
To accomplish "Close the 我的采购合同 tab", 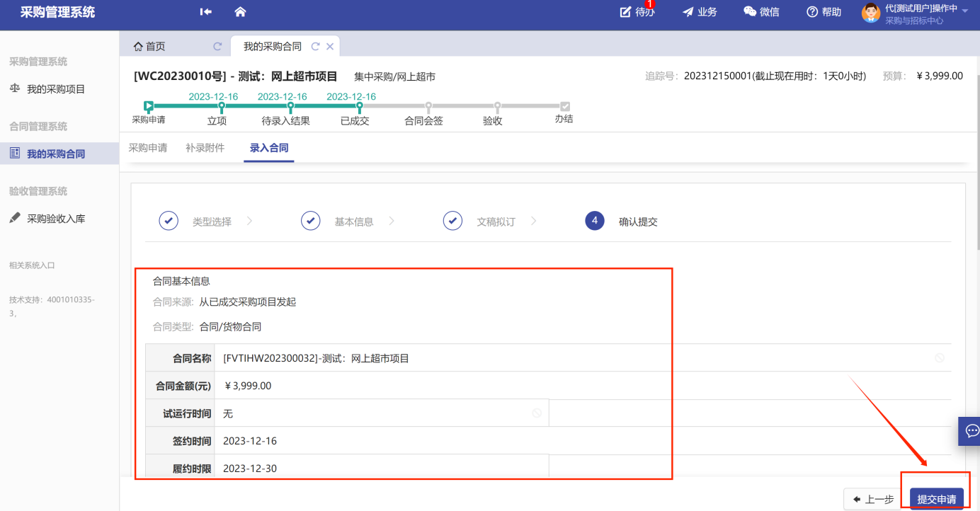I will [330, 47].
